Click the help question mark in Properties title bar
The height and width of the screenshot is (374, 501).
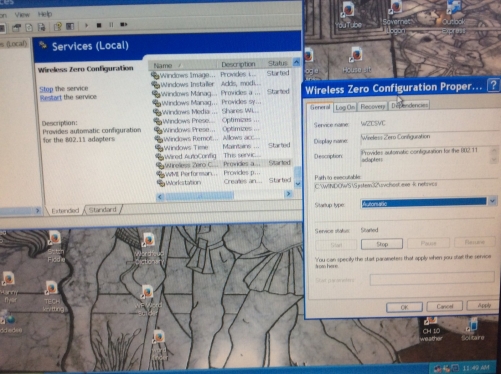pos(493,85)
